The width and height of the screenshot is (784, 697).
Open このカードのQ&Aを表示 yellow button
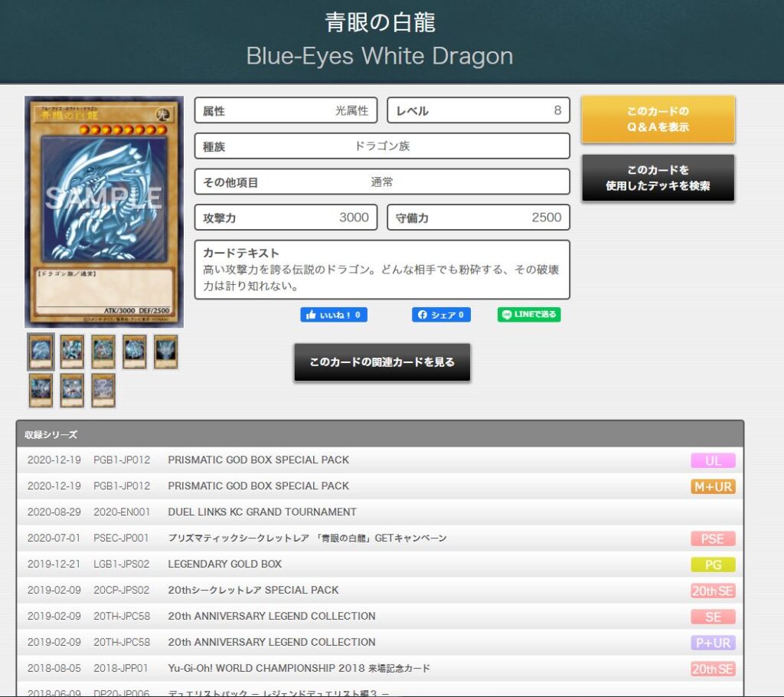tap(658, 119)
